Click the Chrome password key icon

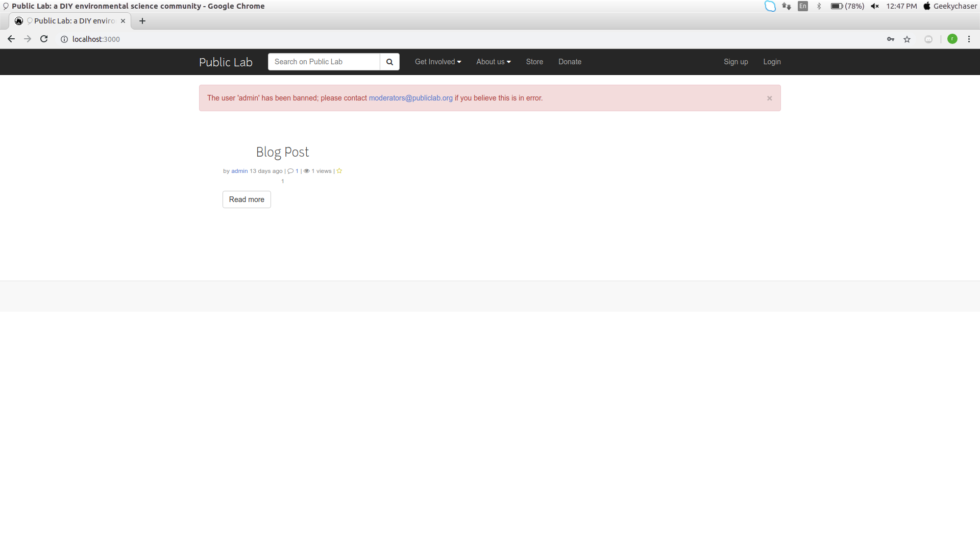(x=891, y=39)
